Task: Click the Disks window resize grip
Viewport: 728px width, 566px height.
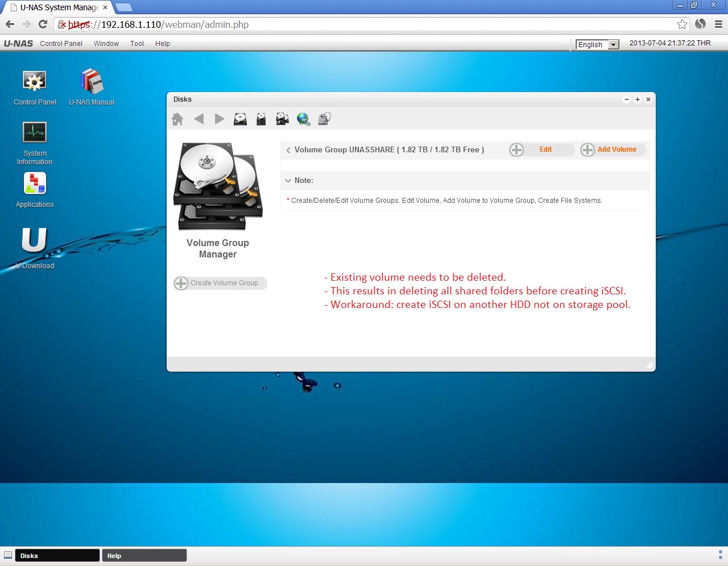Action: point(650,365)
